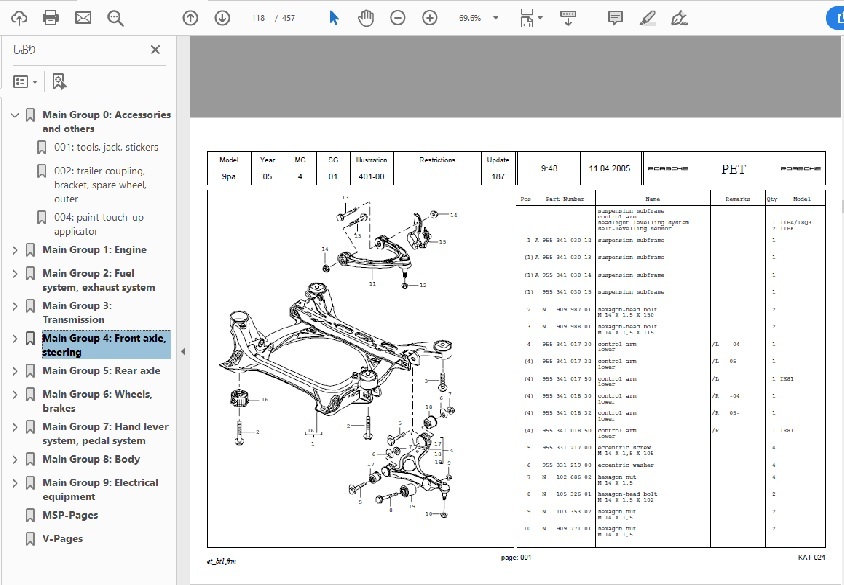Image resolution: width=844 pixels, height=585 pixels.
Task: Expand Main Group 4 front axle
Action: click(15, 339)
